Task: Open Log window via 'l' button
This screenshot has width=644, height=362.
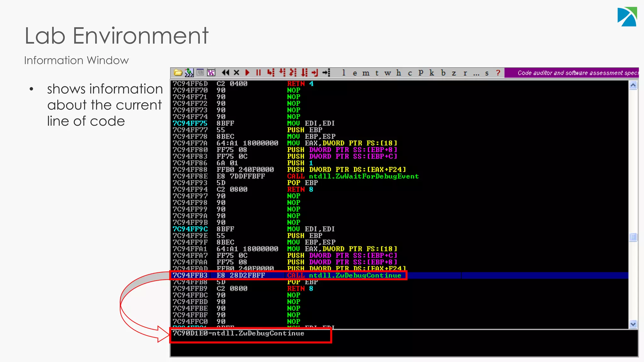Action: click(x=344, y=73)
